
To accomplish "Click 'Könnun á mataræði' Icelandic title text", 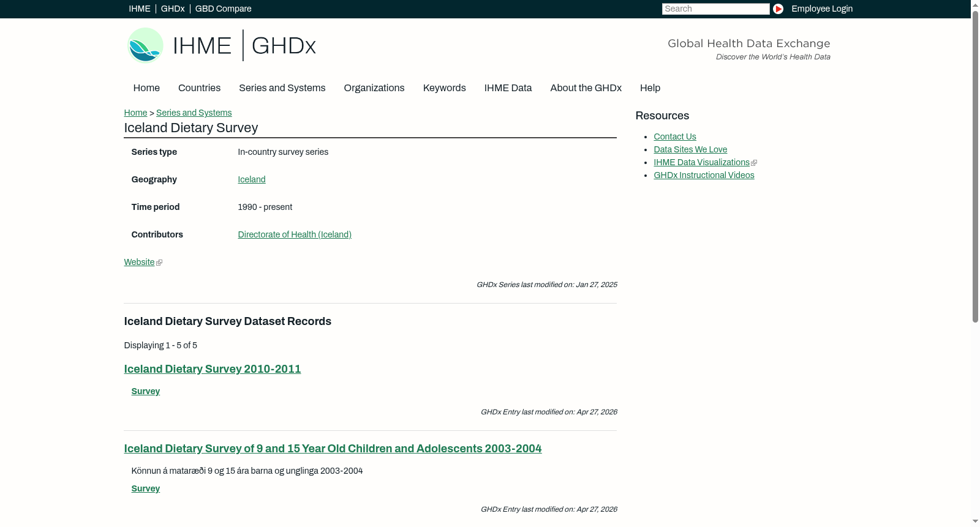I will tap(247, 471).
